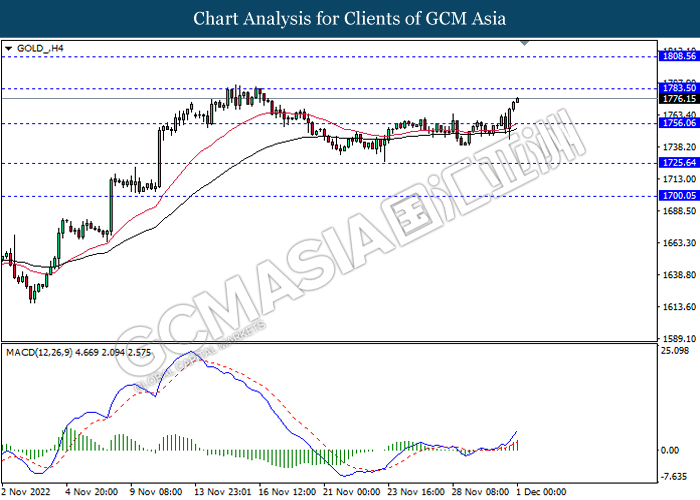Click the 1700.05 price level label
Screen dimensions: 700x500
click(x=679, y=196)
